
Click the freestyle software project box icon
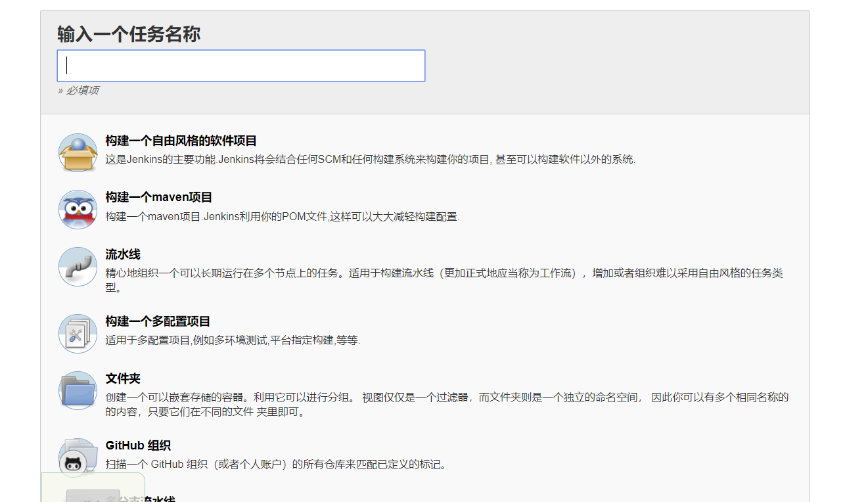click(x=78, y=153)
